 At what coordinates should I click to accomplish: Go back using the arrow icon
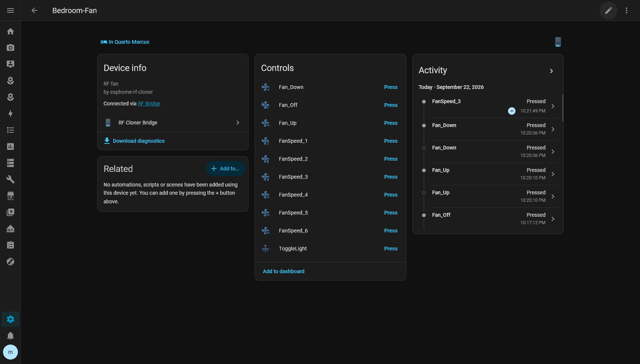pos(34,10)
